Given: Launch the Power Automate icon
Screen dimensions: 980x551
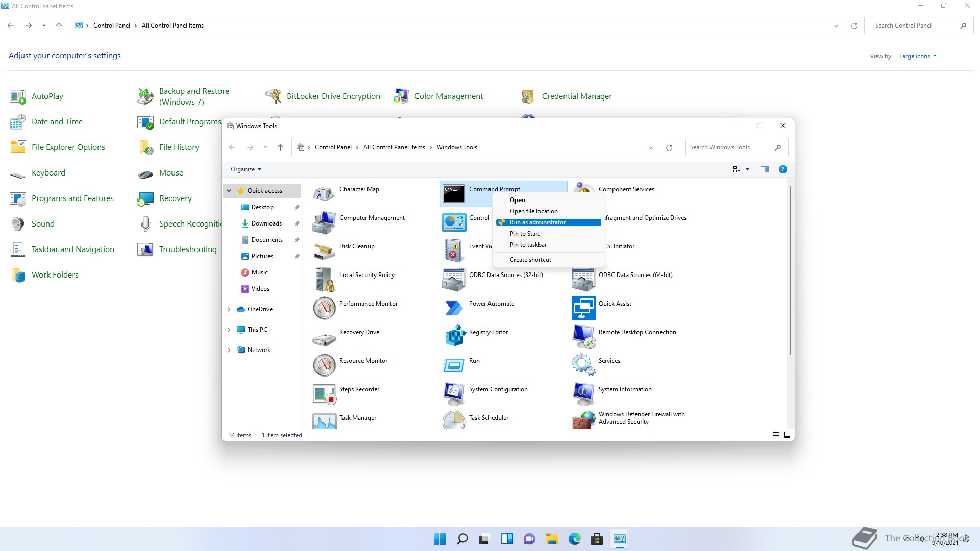Looking at the screenshot, I should pyautogui.click(x=454, y=308).
